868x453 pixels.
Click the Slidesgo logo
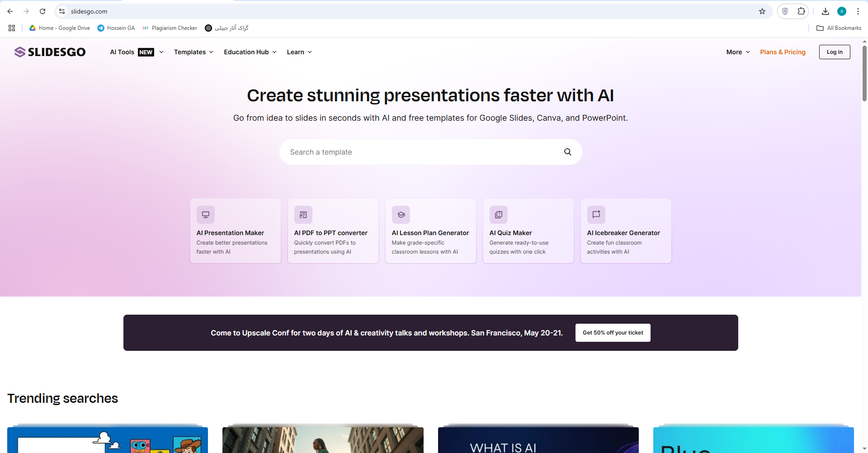point(50,52)
